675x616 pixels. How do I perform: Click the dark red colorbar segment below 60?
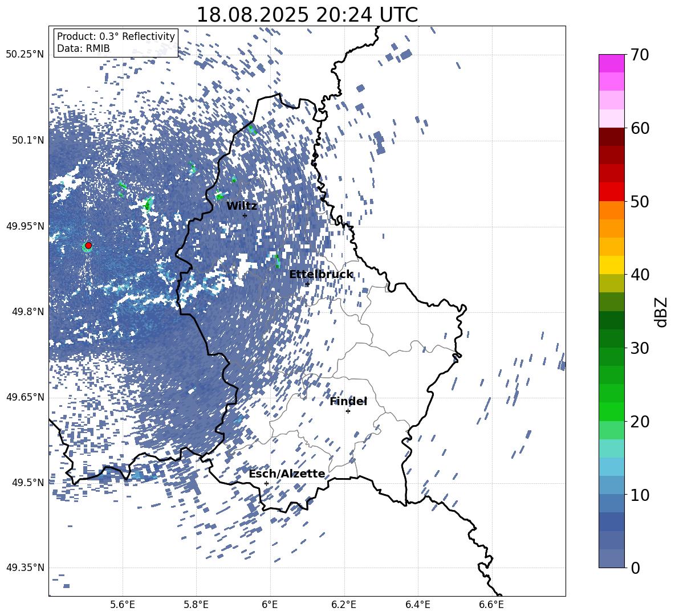[x=611, y=137]
